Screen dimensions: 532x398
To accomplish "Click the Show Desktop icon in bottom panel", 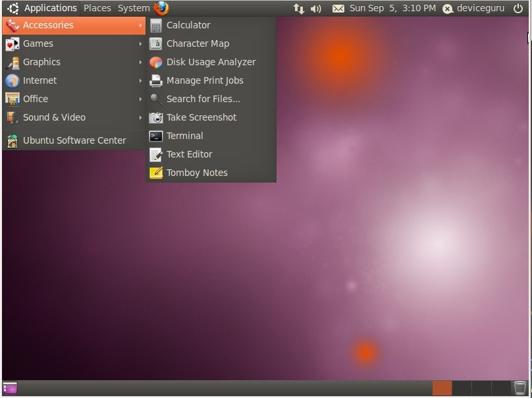I will coord(10,388).
